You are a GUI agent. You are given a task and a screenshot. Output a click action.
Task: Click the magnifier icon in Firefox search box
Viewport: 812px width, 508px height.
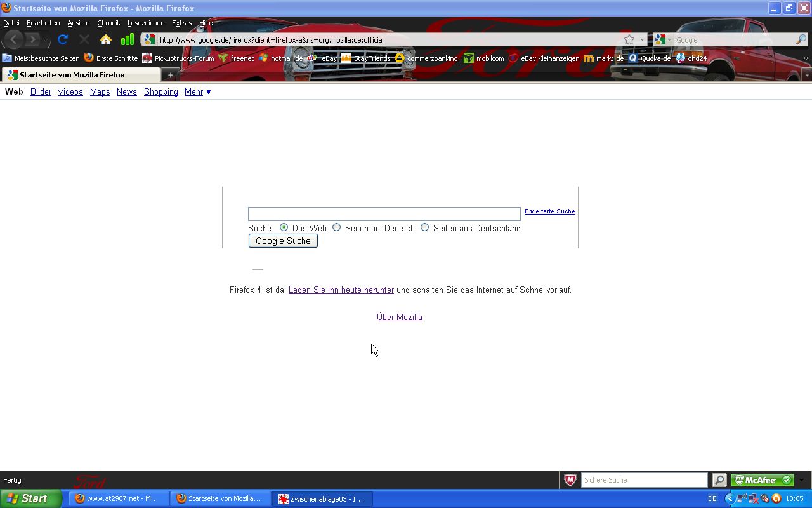coord(801,39)
